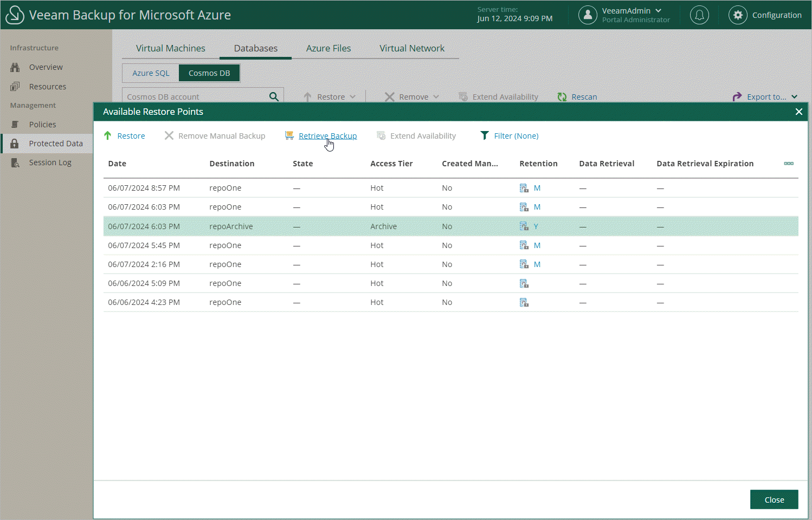Click Retrieve Backup in the toolbar
The width and height of the screenshot is (812, 520).
(327, 136)
